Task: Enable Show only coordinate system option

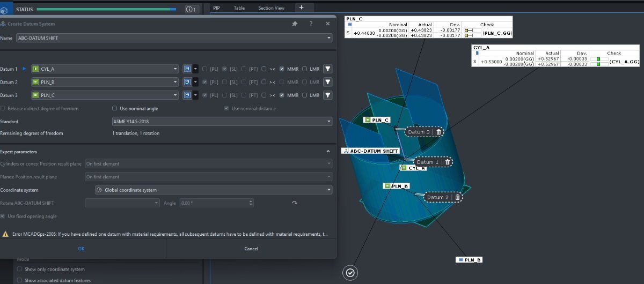Action: pos(20,269)
